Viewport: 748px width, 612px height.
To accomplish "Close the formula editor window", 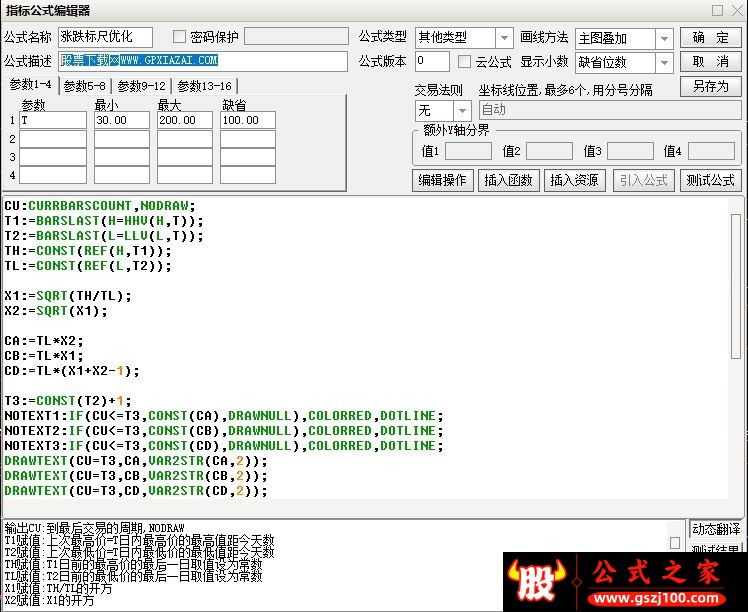I will coord(738,10).
